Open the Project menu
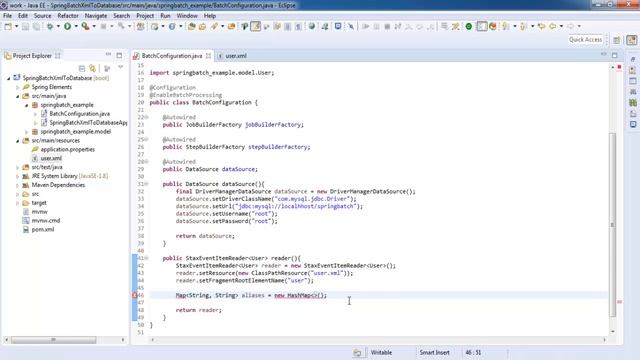Screen dimensions: 640x360 [x=145, y=16]
